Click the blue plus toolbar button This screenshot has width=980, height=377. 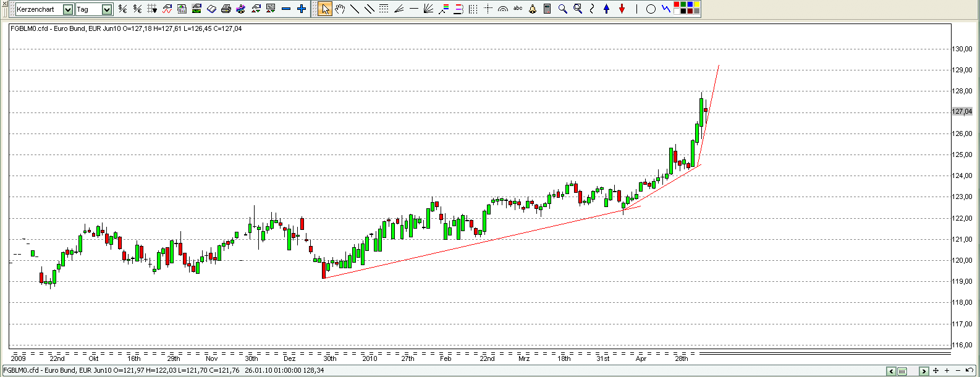pyautogui.click(x=301, y=9)
